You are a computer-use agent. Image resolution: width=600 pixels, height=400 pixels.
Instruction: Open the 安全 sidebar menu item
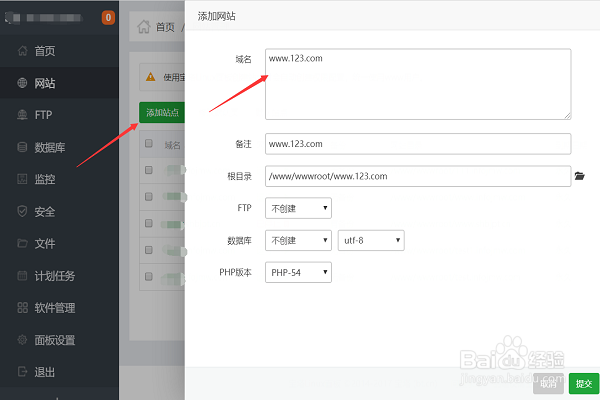click(59, 211)
